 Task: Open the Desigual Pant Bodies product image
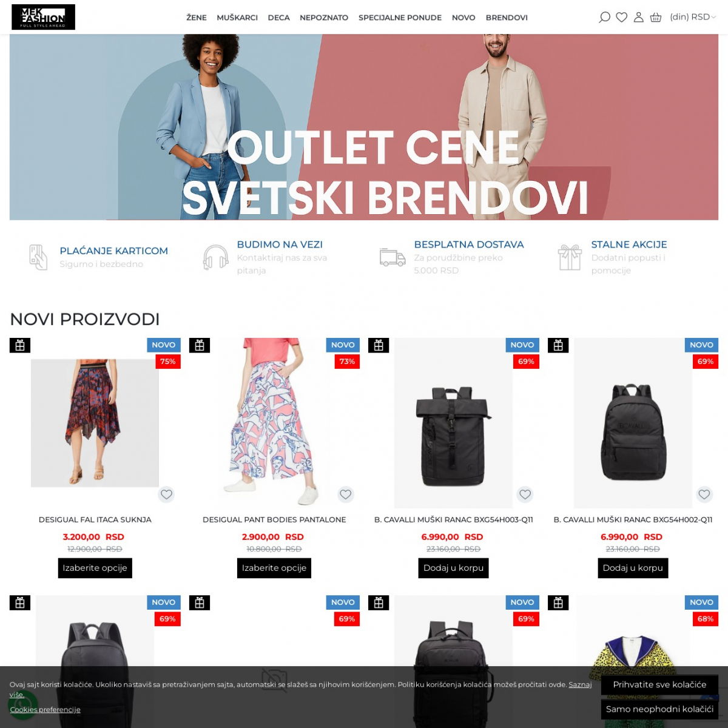coord(274,423)
